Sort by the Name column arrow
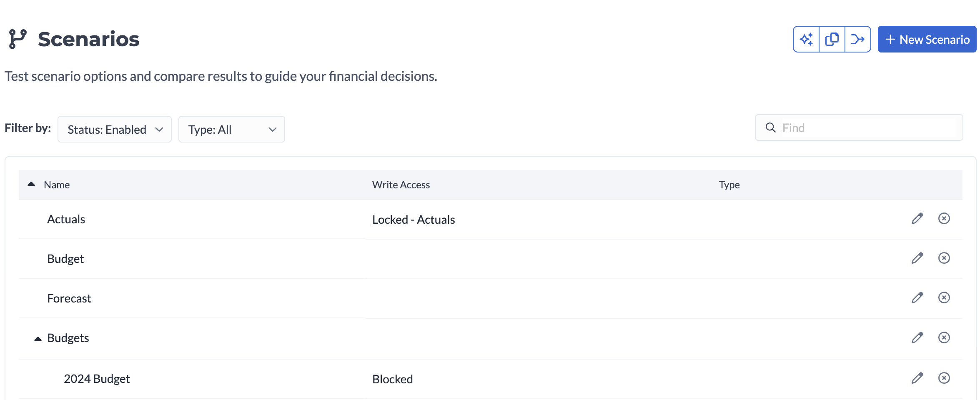 (x=31, y=184)
